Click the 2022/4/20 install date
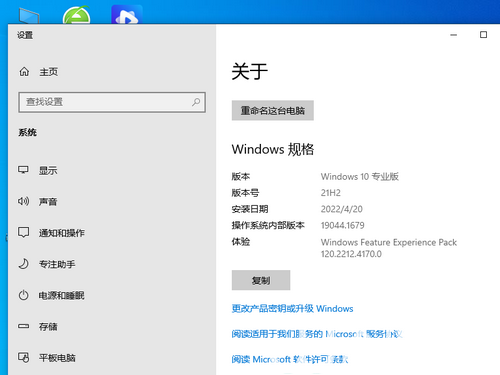500x375 pixels. click(x=342, y=209)
